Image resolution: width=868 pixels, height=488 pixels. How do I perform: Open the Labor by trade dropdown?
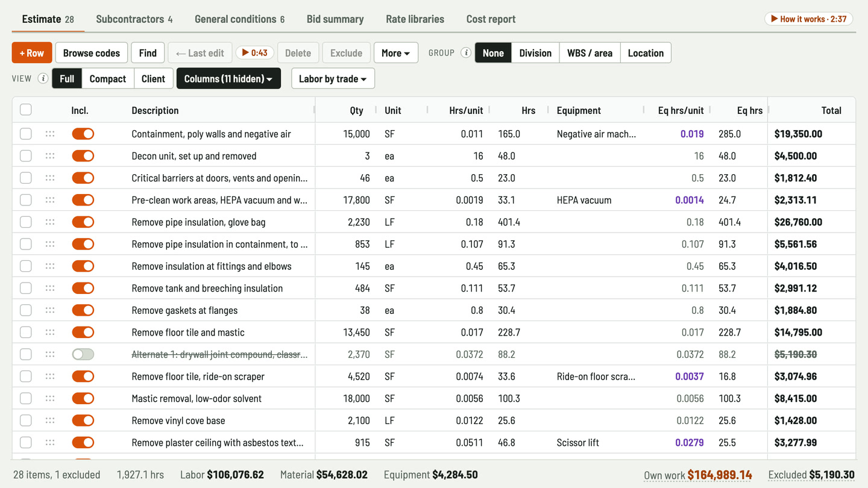[333, 78]
